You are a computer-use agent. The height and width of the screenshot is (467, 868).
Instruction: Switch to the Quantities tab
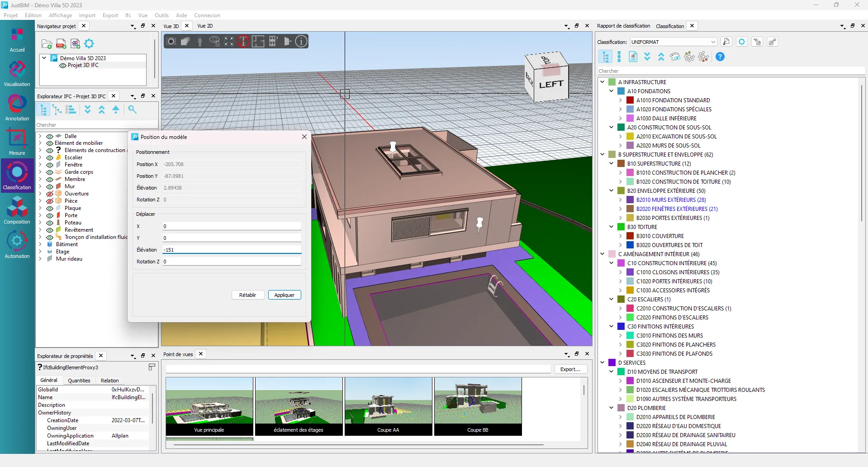[79, 381]
